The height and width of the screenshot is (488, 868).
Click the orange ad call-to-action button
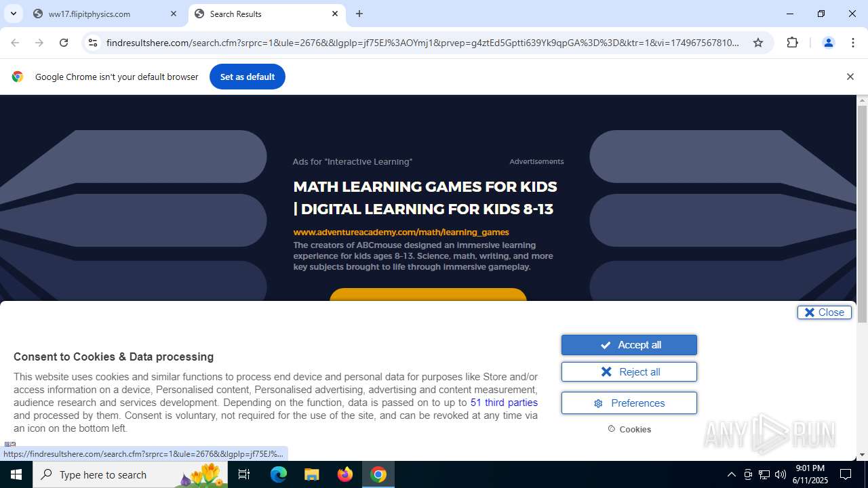coord(428,295)
